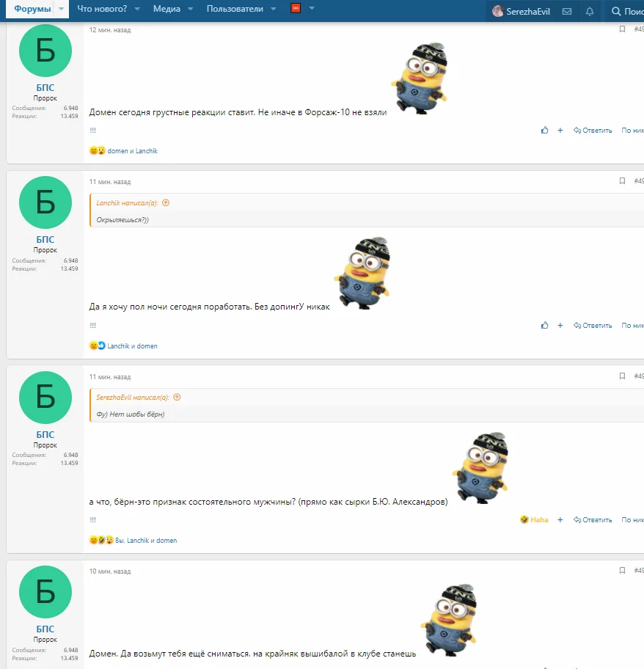
Task: Open reaction plus on бёрн post
Action: coord(560,519)
